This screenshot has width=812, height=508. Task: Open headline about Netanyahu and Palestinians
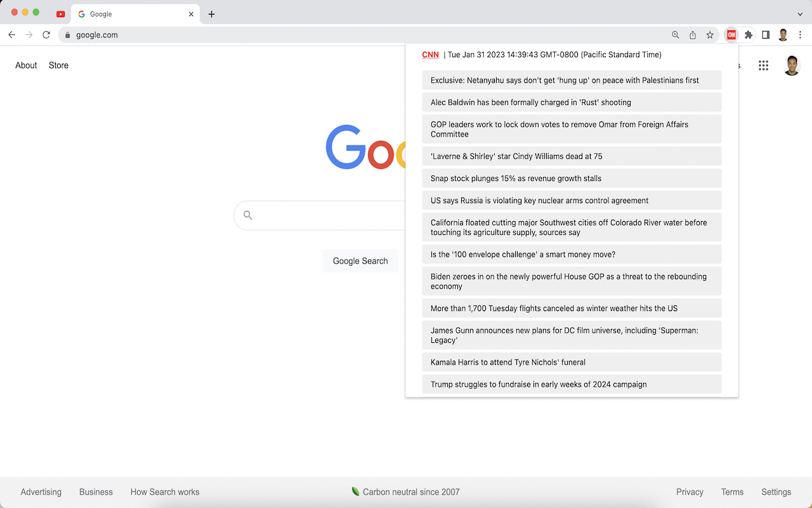(572, 80)
